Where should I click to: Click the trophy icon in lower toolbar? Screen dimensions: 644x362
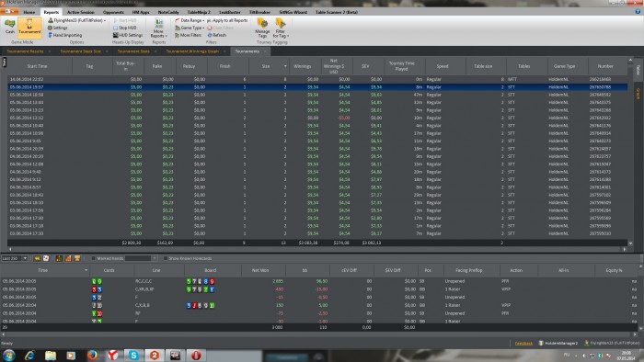coord(76,258)
